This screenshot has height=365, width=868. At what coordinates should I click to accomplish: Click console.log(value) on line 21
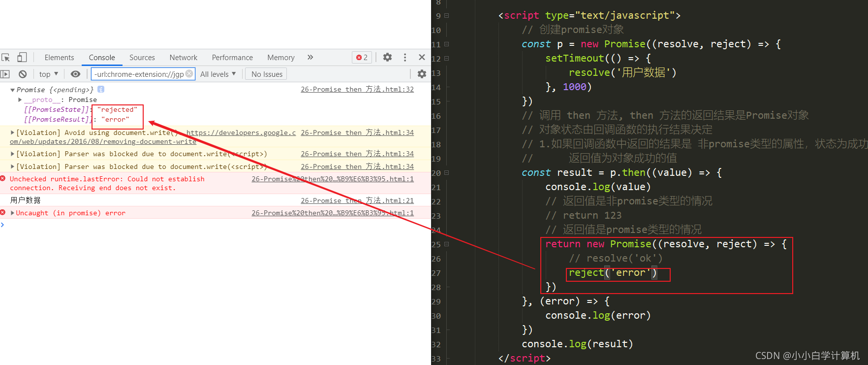click(598, 187)
